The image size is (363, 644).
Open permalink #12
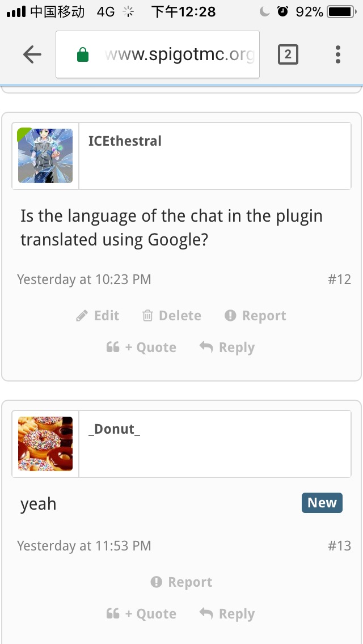(339, 279)
